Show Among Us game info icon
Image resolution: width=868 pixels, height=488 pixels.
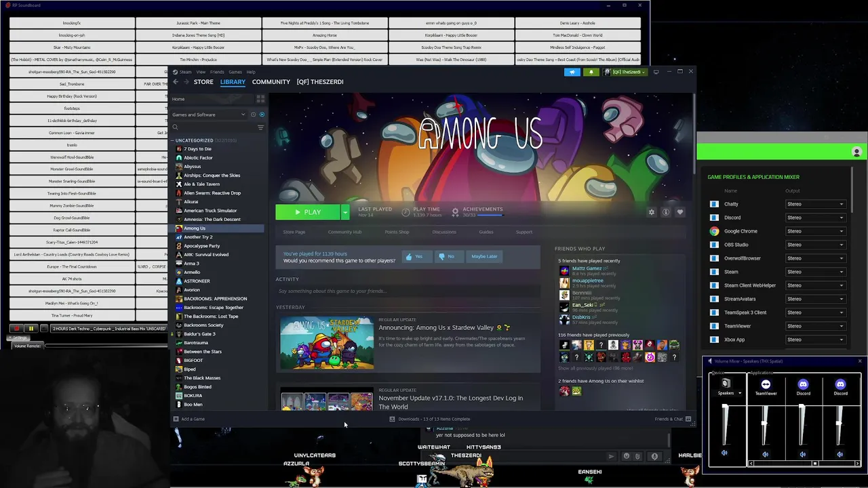tap(666, 212)
